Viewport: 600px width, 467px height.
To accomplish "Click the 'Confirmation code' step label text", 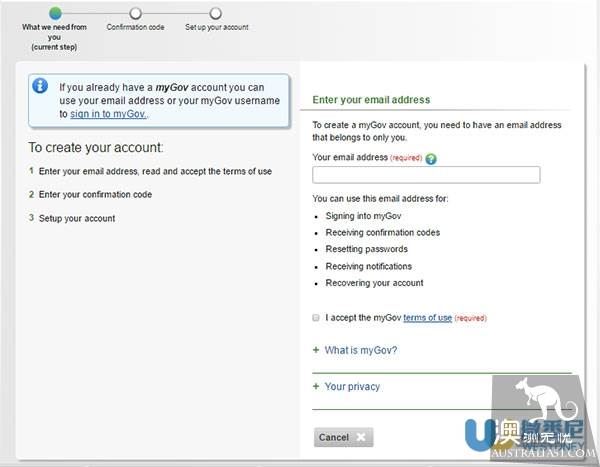I will [135, 27].
